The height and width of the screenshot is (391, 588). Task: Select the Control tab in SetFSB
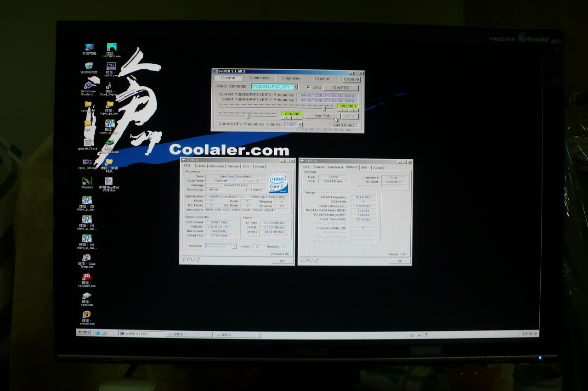(x=228, y=78)
